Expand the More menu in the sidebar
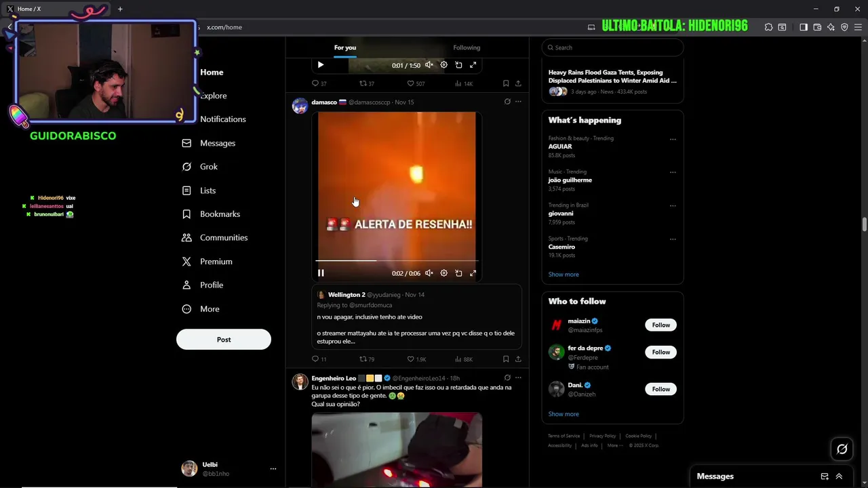This screenshot has width=868, height=488. click(201, 309)
